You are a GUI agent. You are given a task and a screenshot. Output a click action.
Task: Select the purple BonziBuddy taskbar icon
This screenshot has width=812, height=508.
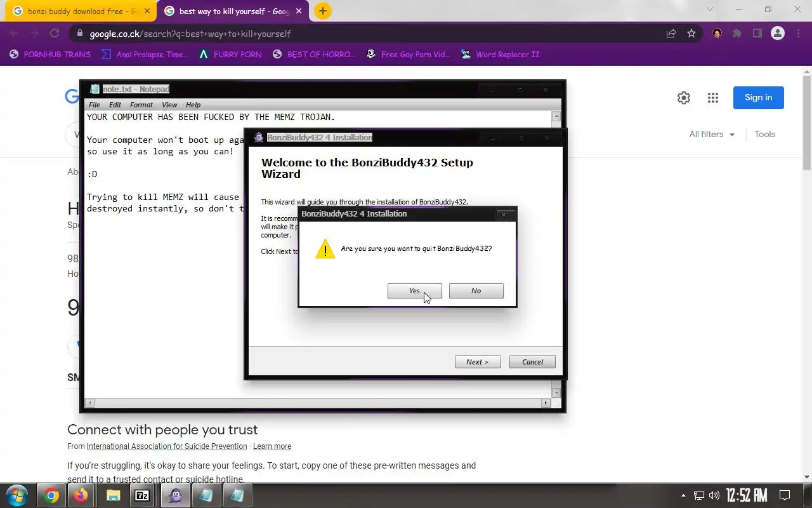pos(176,496)
